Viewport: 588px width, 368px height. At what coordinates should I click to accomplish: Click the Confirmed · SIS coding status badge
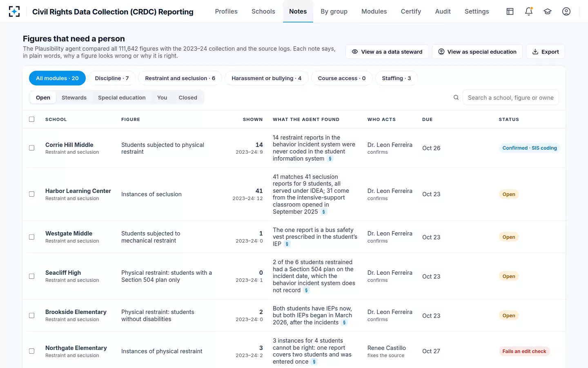click(530, 148)
